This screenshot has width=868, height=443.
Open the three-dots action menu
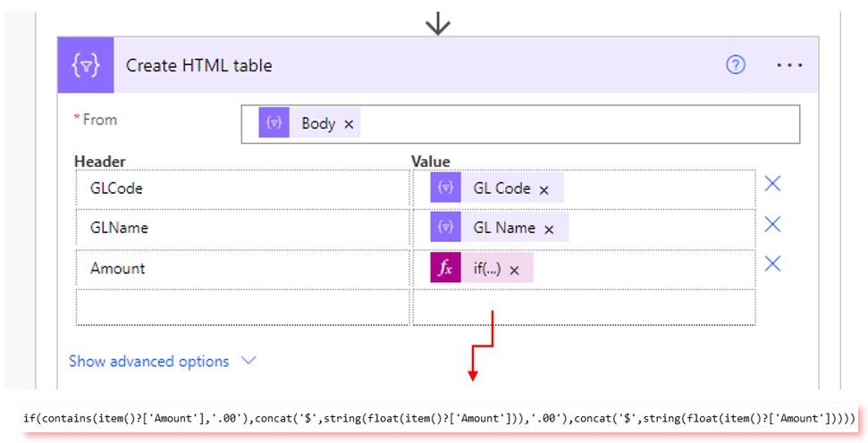click(789, 65)
